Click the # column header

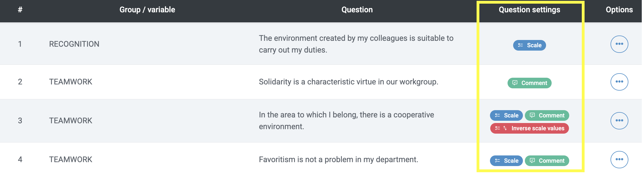20,10
